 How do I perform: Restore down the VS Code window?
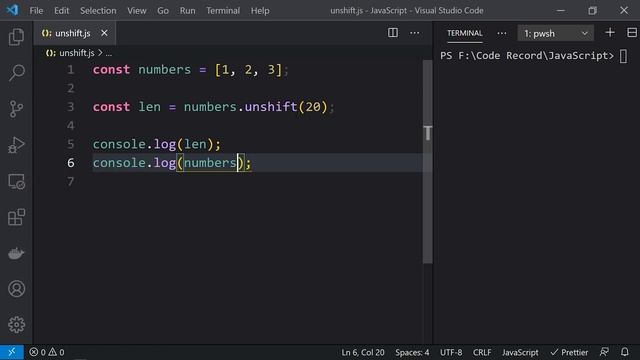(x=592, y=10)
